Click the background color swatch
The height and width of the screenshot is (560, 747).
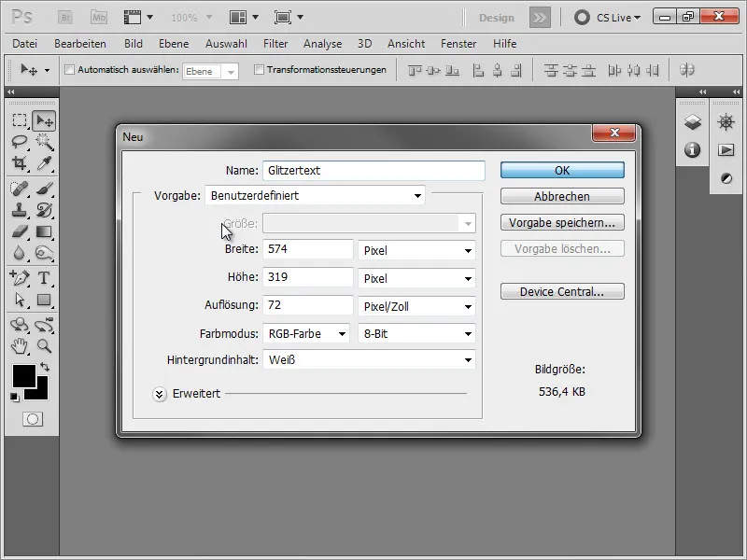(x=42, y=394)
